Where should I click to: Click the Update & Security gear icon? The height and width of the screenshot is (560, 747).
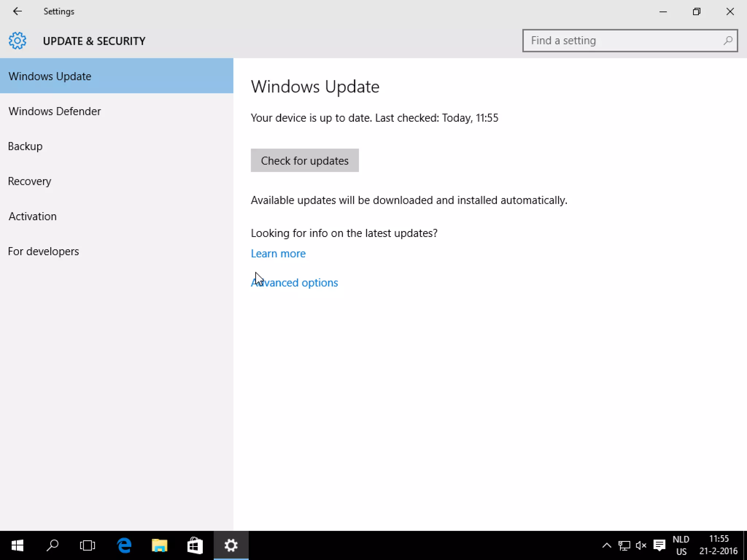(x=18, y=40)
